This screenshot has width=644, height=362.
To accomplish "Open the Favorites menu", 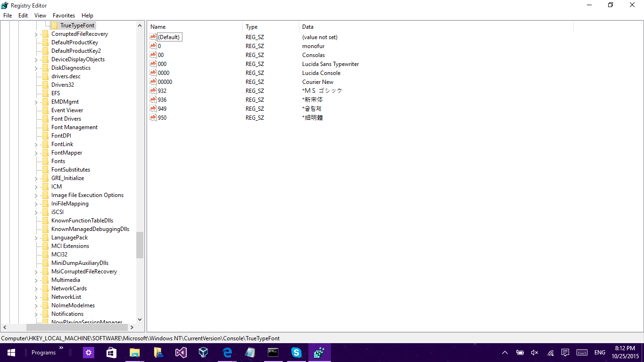I will (x=64, y=16).
